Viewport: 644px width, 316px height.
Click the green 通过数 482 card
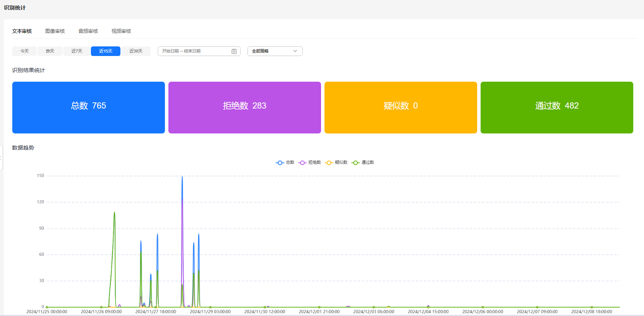(x=557, y=107)
